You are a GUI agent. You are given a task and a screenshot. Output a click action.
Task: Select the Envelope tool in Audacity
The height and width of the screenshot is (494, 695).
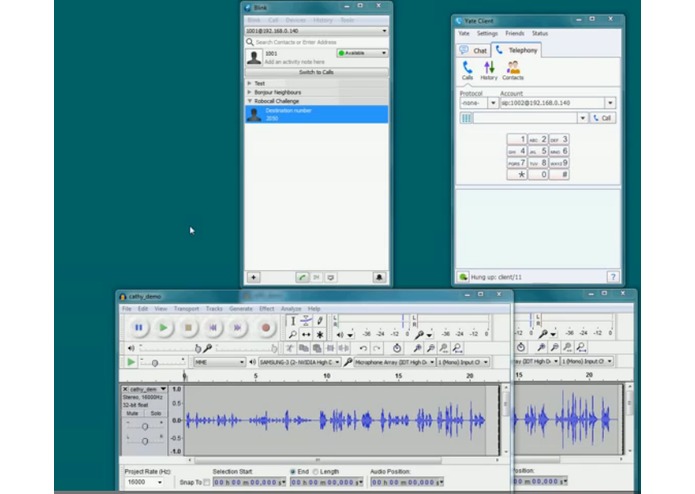click(x=306, y=321)
